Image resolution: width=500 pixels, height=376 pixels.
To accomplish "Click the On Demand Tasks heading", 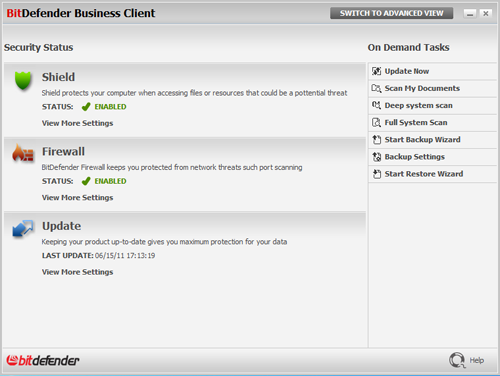I will [408, 47].
